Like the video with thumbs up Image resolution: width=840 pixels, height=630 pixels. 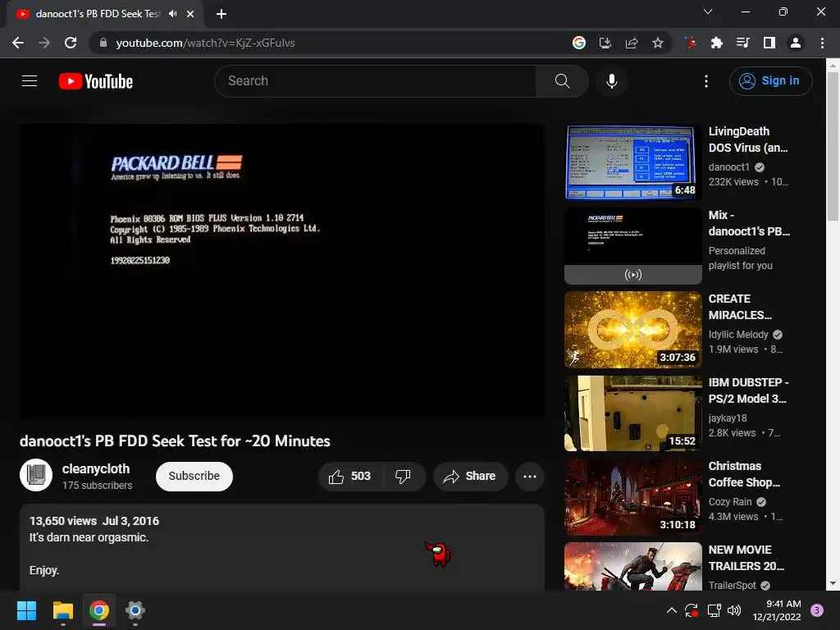(350, 477)
